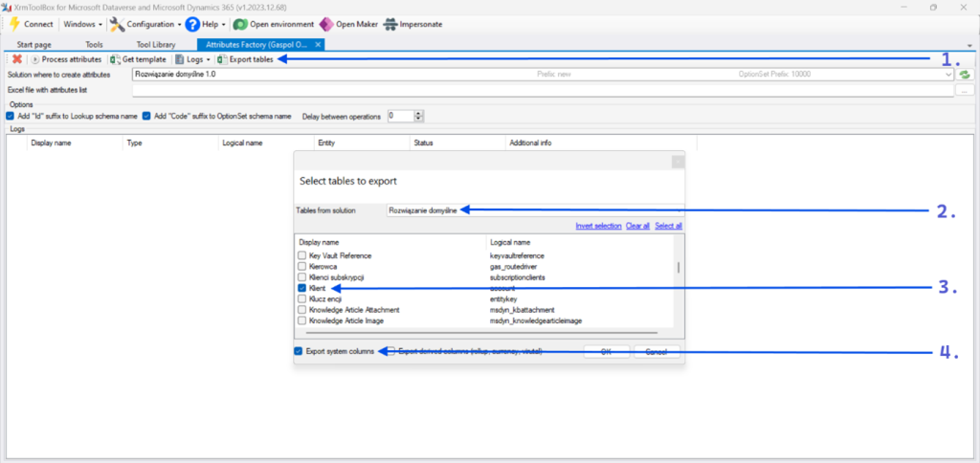Switch to the Tools tab

coord(95,44)
